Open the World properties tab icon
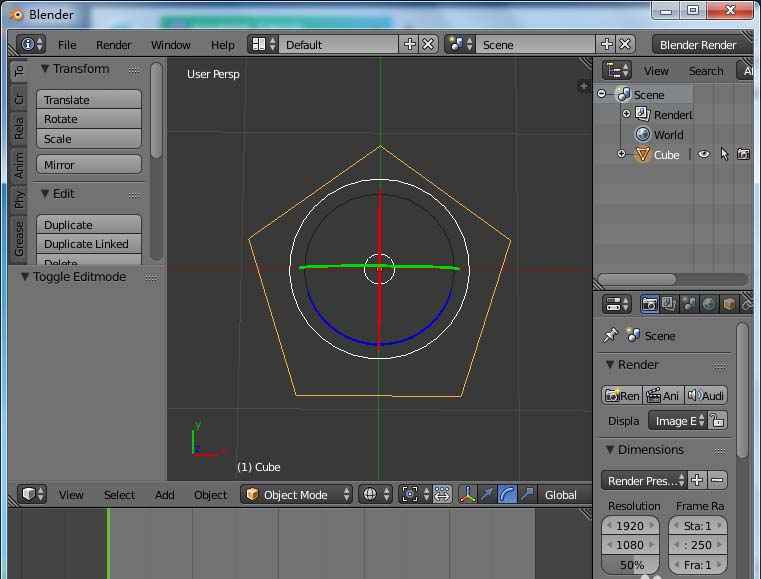 click(709, 304)
